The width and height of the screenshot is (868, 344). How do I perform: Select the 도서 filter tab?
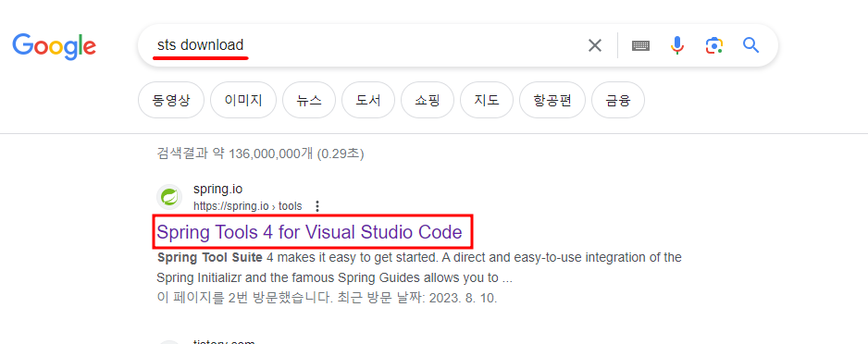[x=368, y=100]
